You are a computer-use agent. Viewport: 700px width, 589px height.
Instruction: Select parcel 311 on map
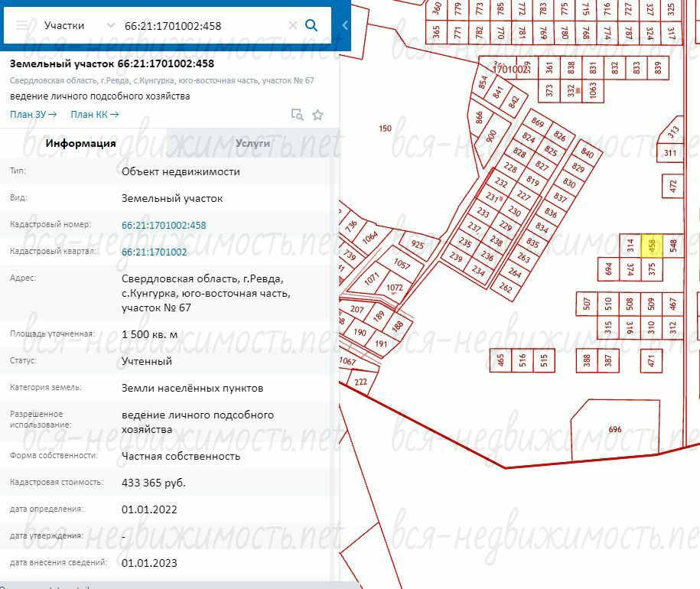tap(670, 153)
